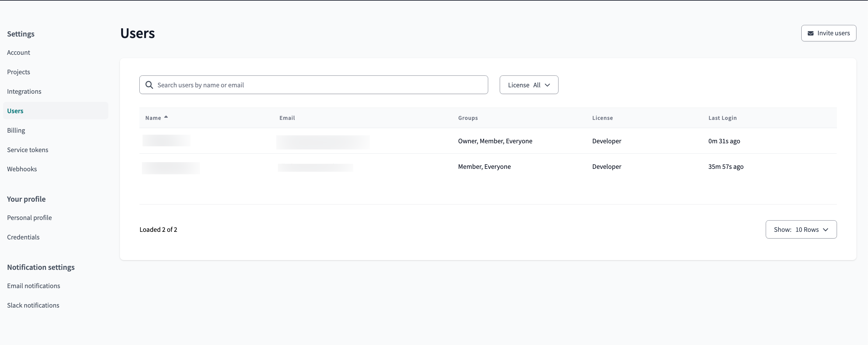Image resolution: width=868 pixels, height=345 pixels.
Task: Open the License filter dropdown
Action: tap(529, 85)
